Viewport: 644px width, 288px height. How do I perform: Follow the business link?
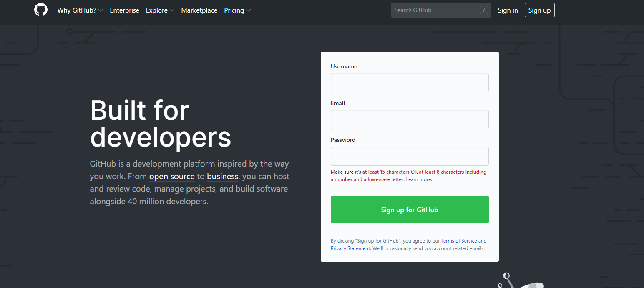point(223,176)
